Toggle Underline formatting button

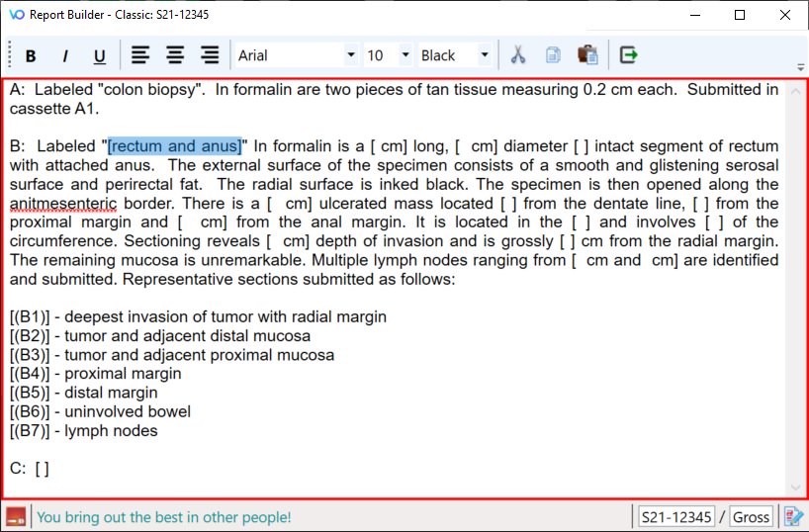click(100, 55)
